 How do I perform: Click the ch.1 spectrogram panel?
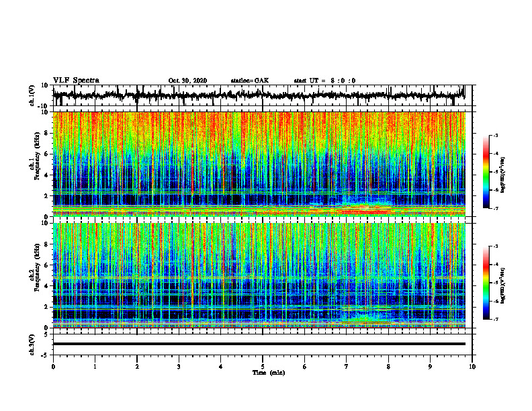[259, 164]
